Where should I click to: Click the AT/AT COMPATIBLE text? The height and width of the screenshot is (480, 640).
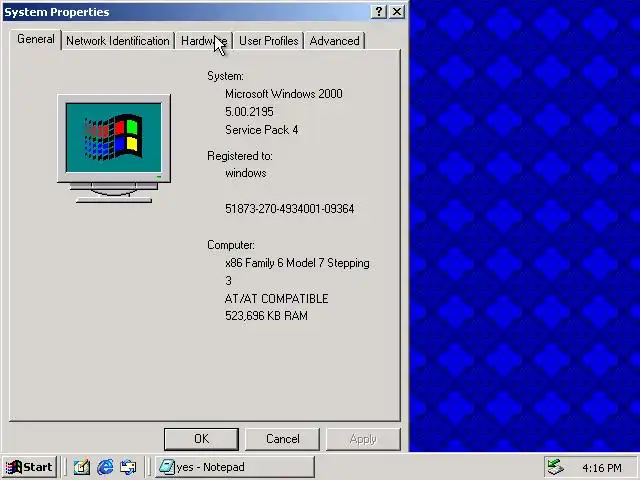pos(276,299)
